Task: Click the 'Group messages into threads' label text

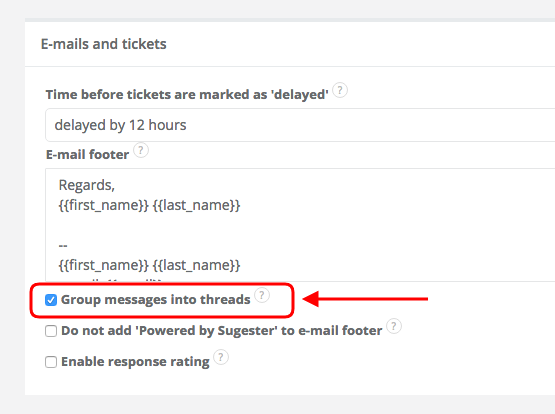Action: (x=156, y=300)
